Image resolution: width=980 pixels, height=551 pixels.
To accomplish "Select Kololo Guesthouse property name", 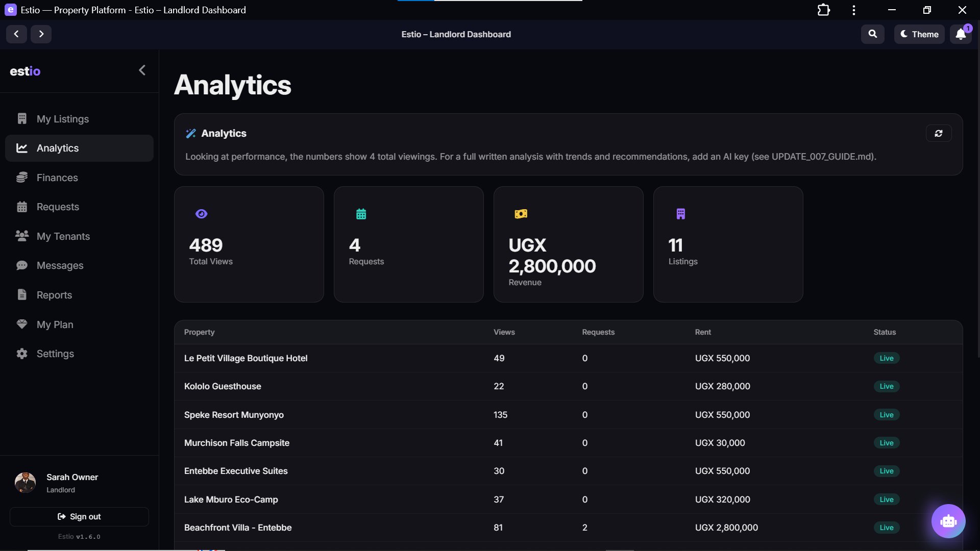I will 223,386.
